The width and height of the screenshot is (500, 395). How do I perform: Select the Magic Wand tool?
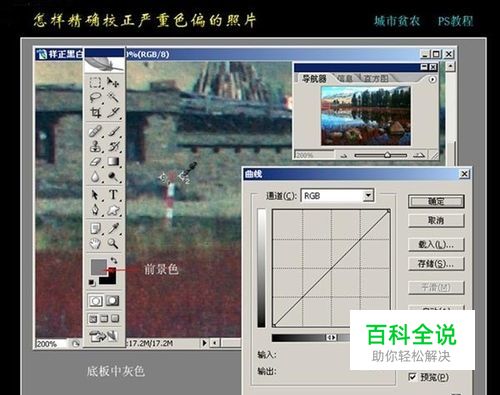coord(113,98)
